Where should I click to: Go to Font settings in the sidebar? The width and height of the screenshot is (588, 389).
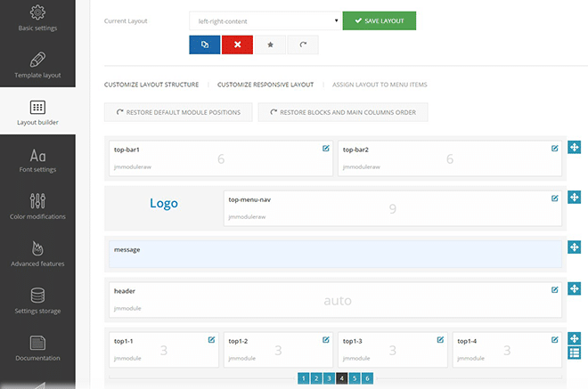coord(37,160)
